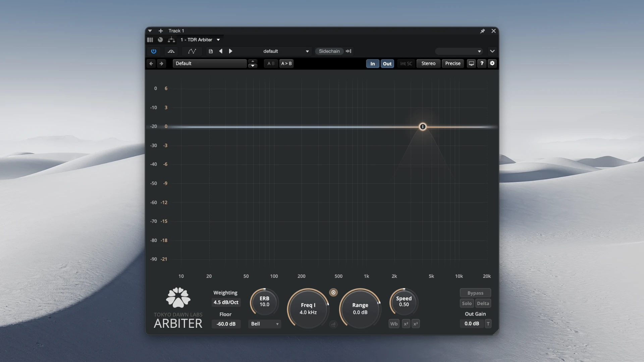Toggle the A B comparison button
This screenshot has width=644, height=362.
(271, 63)
